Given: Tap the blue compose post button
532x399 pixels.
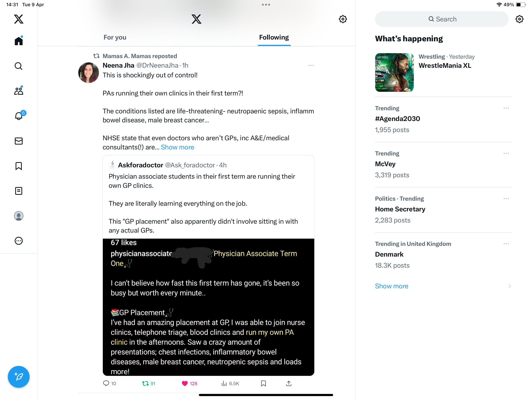Looking at the screenshot, I should point(18,377).
